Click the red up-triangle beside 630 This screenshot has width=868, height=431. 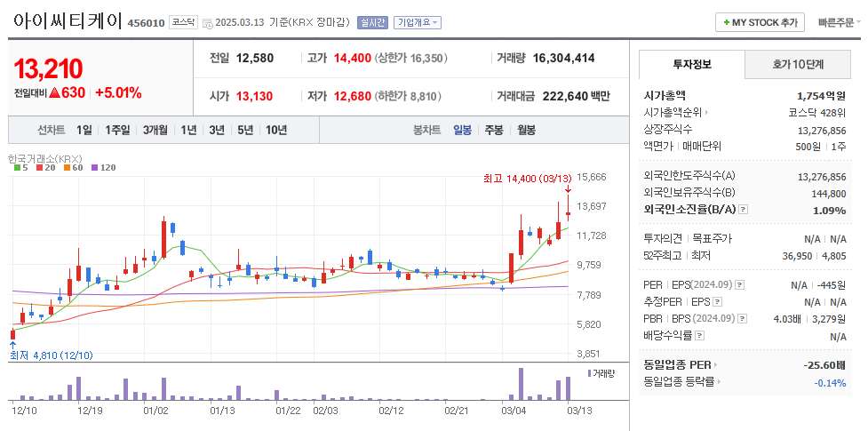[54, 92]
